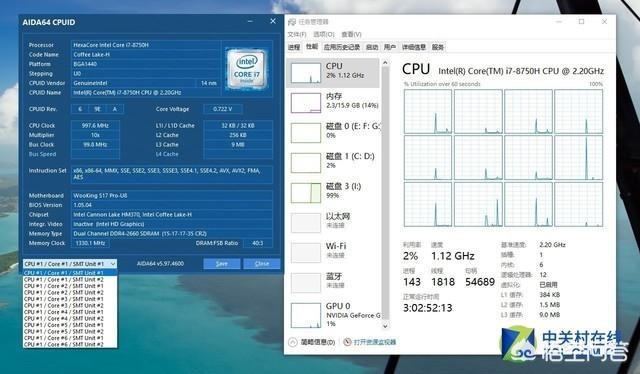Screen dimensions: 640x374
Task: Click the Save button in AIDA64
Action: pyautogui.click(x=222, y=264)
